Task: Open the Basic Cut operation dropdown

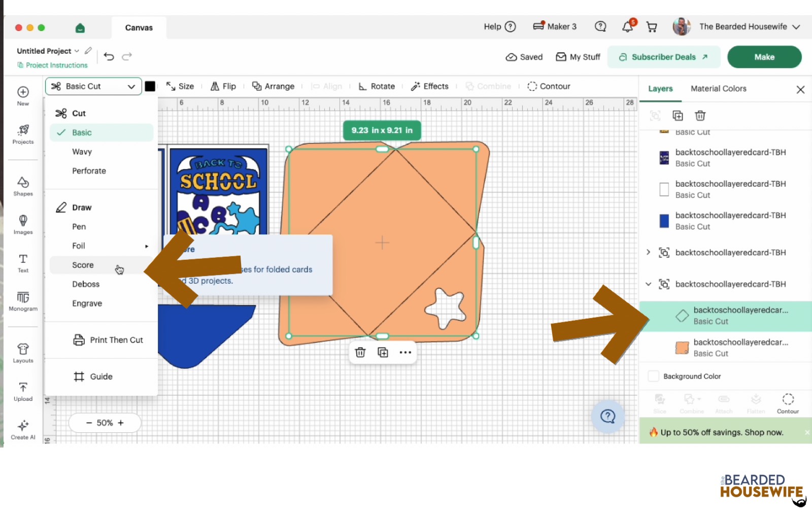Action: pos(93,86)
